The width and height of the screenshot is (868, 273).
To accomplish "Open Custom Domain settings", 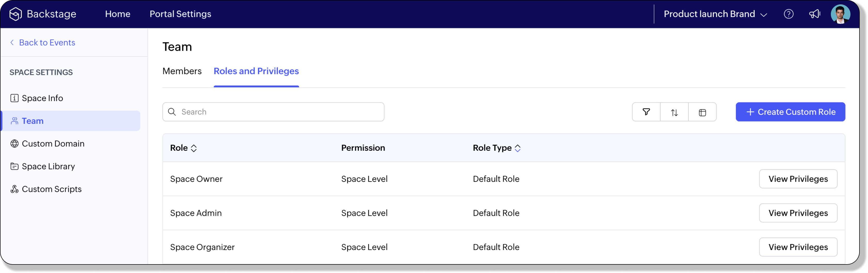I will (x=53, y=144).
